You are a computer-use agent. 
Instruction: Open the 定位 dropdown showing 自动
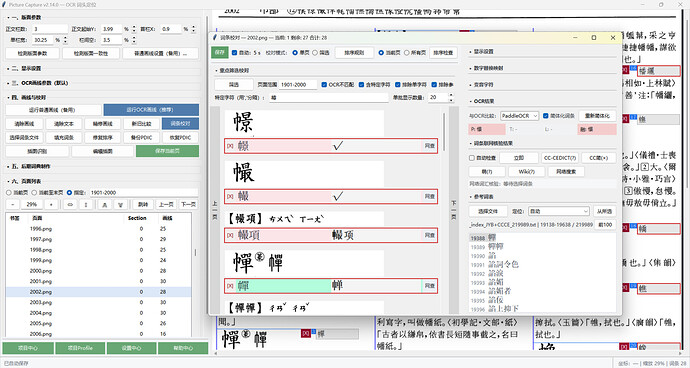tap(559, 211)
